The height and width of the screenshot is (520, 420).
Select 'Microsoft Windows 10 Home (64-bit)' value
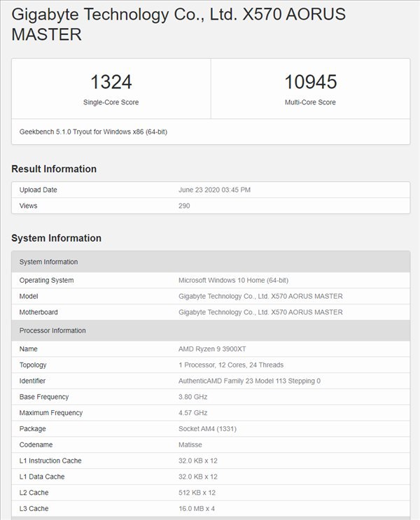click(x=233, y=280)
